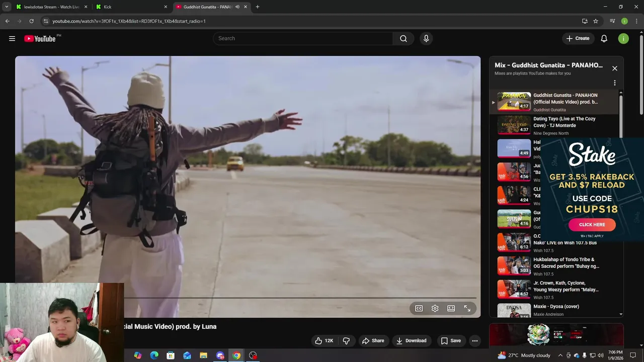This screenshot has width=644, height=362.
Task: Save video to a playlist
Action: (x=451, y=340)
